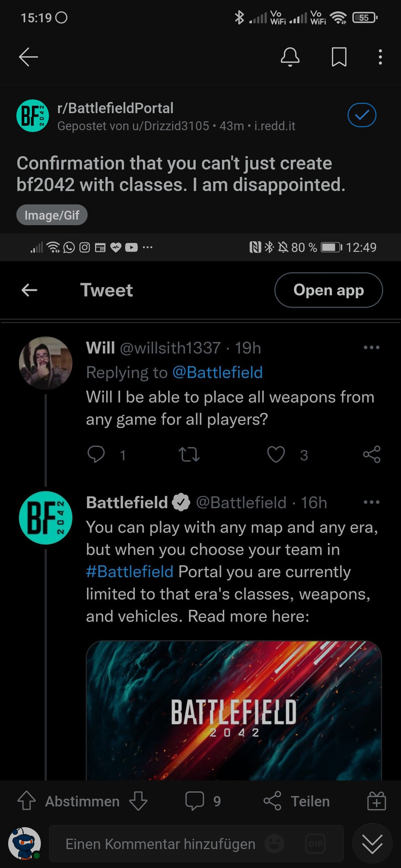Share Will's tweet via the share icon

tap(372, 455)
